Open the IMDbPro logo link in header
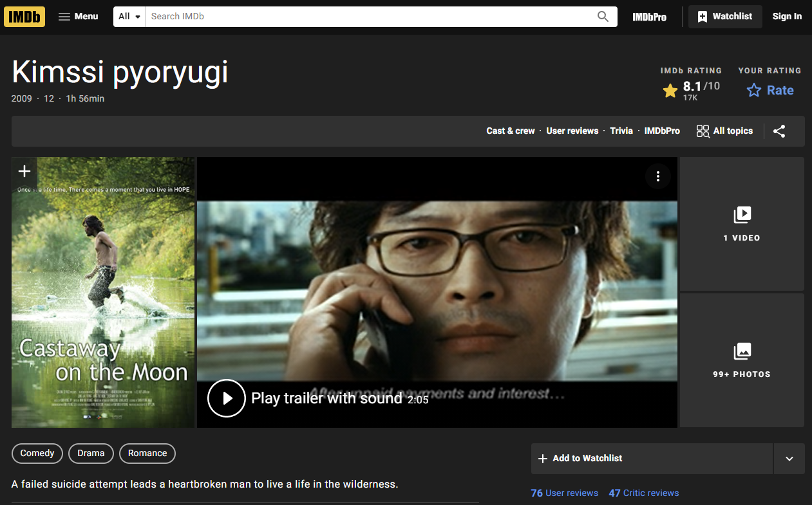The image size is (812, 505). click(x=649, y=17)
